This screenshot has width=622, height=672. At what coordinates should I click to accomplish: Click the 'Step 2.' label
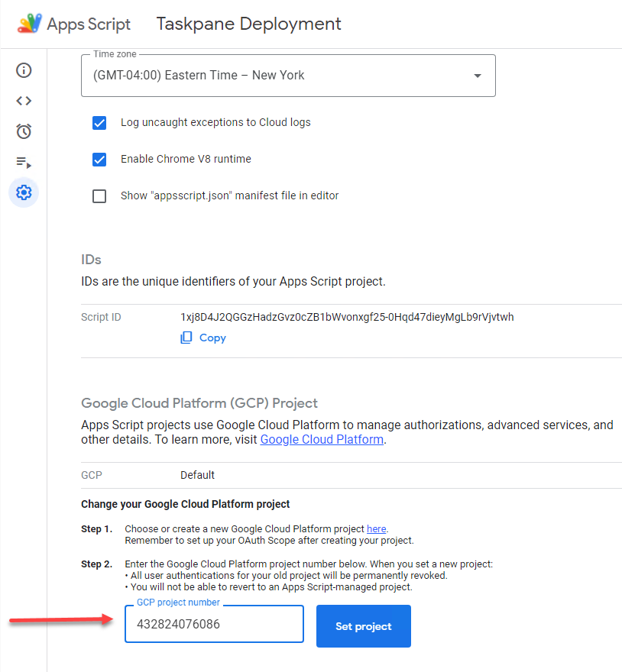click(96, 564)
